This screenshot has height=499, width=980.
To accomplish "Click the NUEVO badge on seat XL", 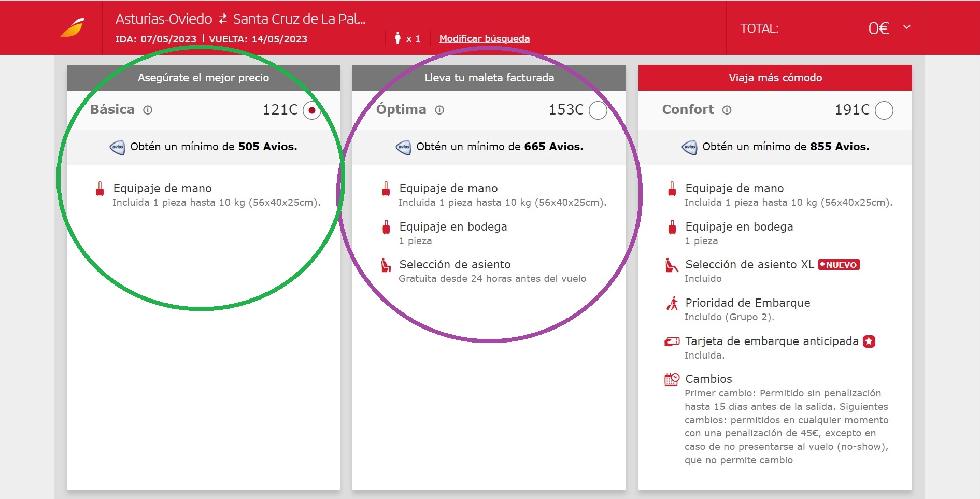I will pyautogui.click(x=839, y=265).
